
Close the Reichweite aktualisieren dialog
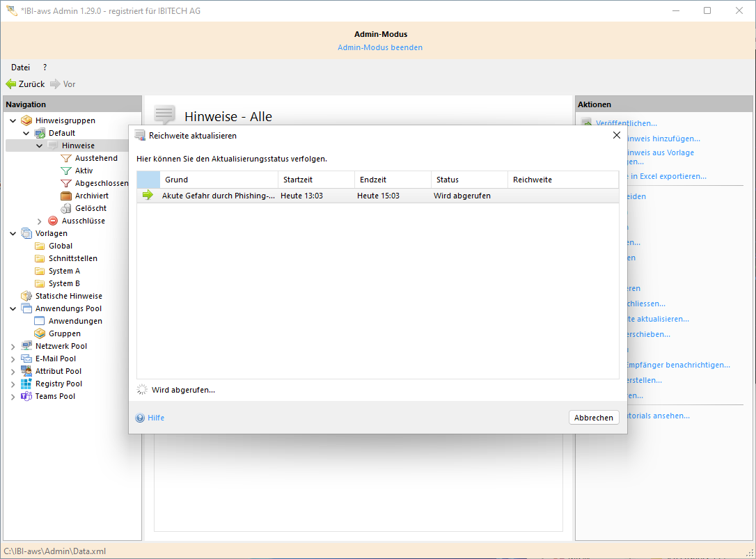(616, 135)
